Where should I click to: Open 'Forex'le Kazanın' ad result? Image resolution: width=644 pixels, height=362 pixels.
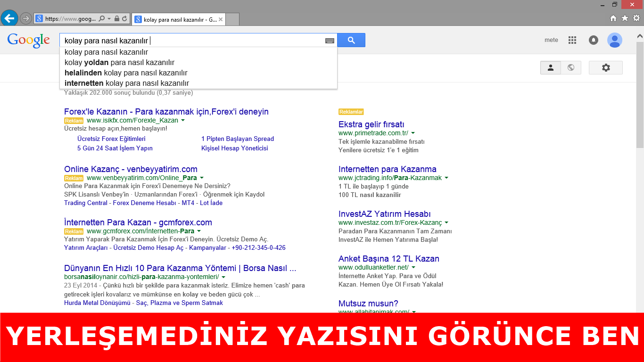click(x=166, y=112)
